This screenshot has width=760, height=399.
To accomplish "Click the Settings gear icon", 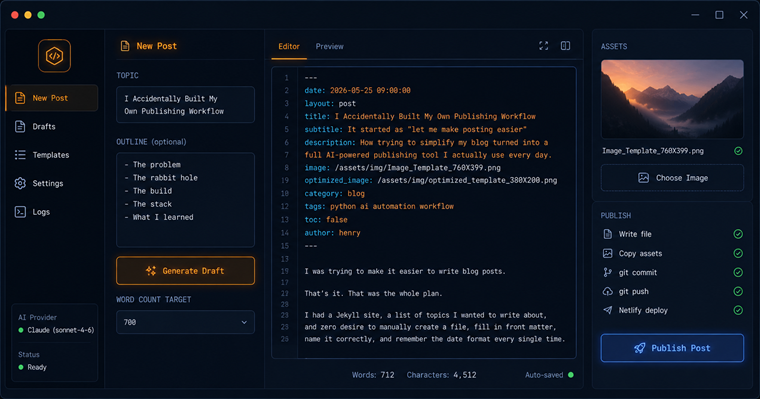I will coord(20,183).
